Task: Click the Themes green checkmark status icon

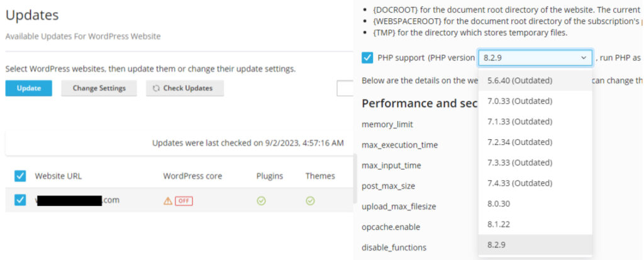Action: 310,201
